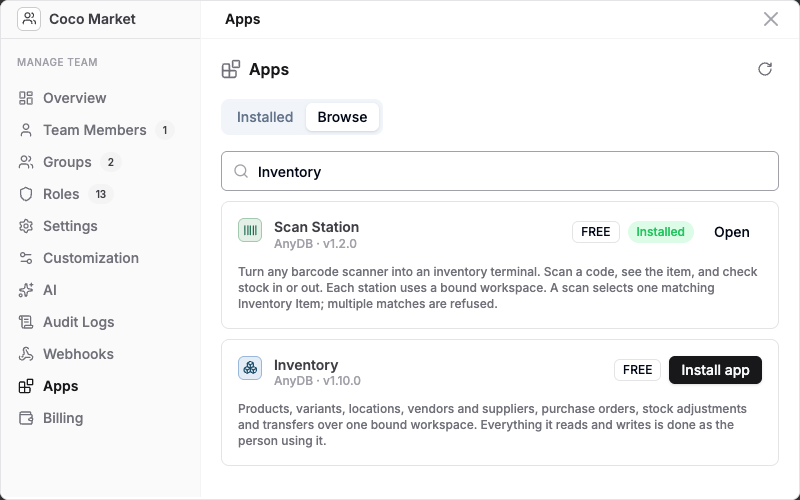The width and height of the screenshot is (800, 500).
Task: Open the Scan Station app
Action: [732, 232]
